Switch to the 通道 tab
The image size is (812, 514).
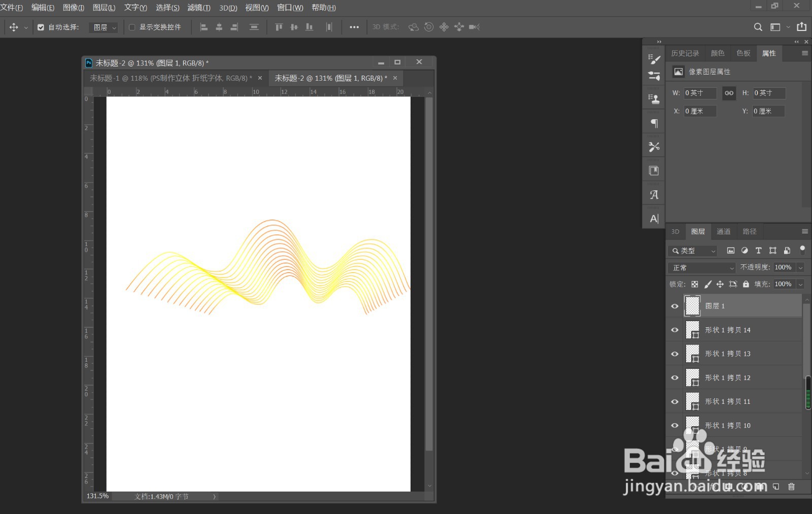pyautogui.click(x=723, y=231)
